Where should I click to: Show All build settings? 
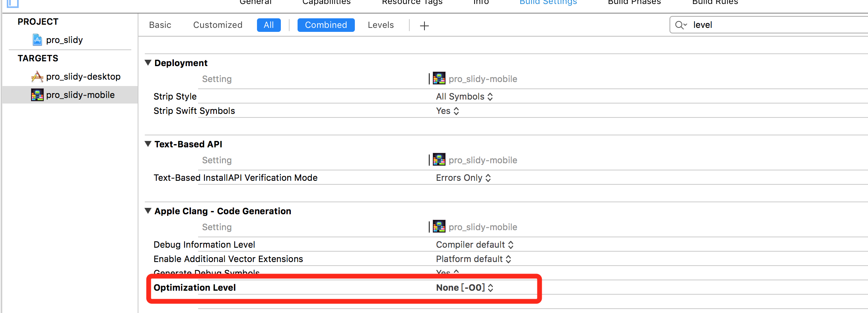coord(269,25)
